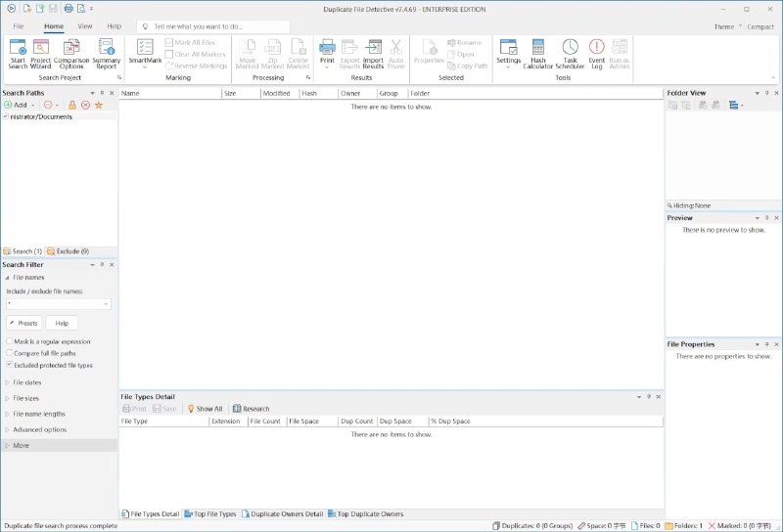This screenshot has height=532, width=783.
Task: Expand the File sizes section
Action: coord(7,398)
